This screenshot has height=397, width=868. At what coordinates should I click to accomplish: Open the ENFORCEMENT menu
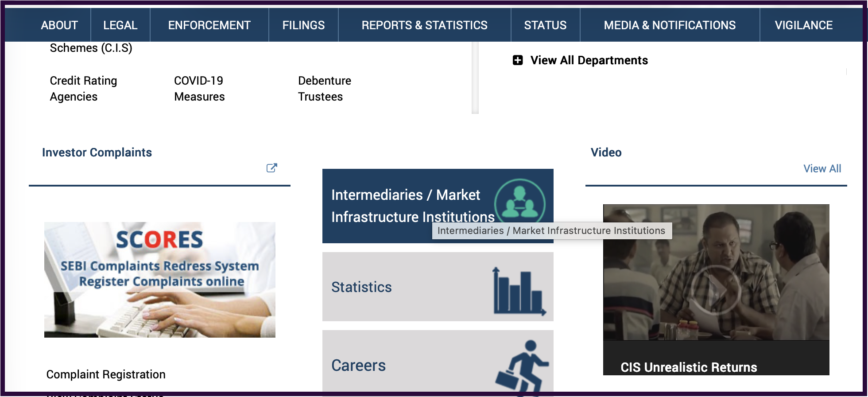pos(209,25)
